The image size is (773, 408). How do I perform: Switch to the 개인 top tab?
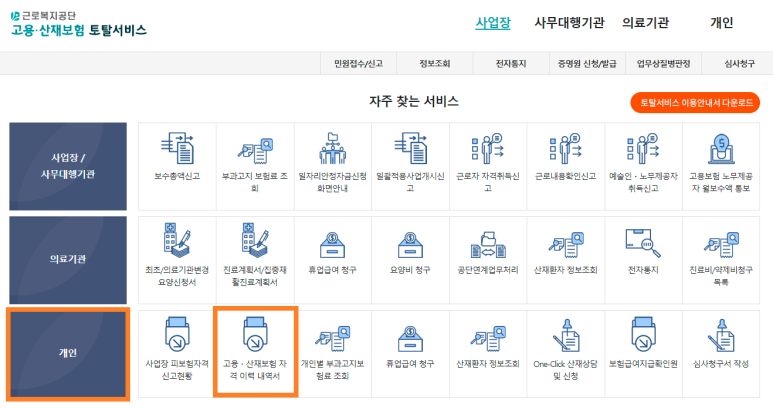[722, 23]
